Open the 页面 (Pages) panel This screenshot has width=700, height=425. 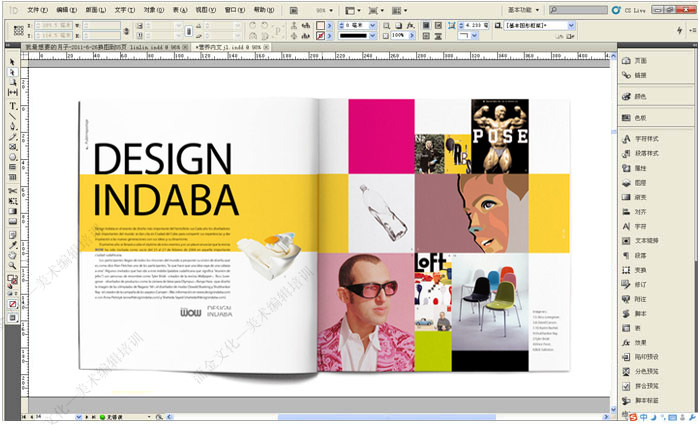tap(634, 61)
